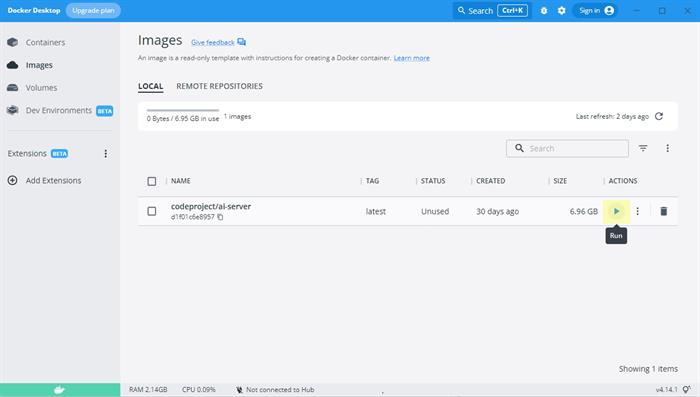The image size is (700, 397).
Task: Click the RAM 2.14GB status entry
Action: click(148, 390)
